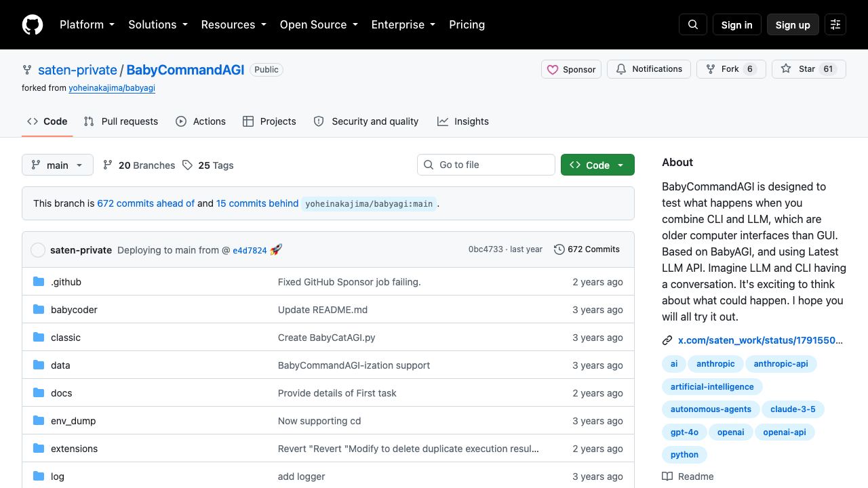Click the data folder icon

[39, 365]
